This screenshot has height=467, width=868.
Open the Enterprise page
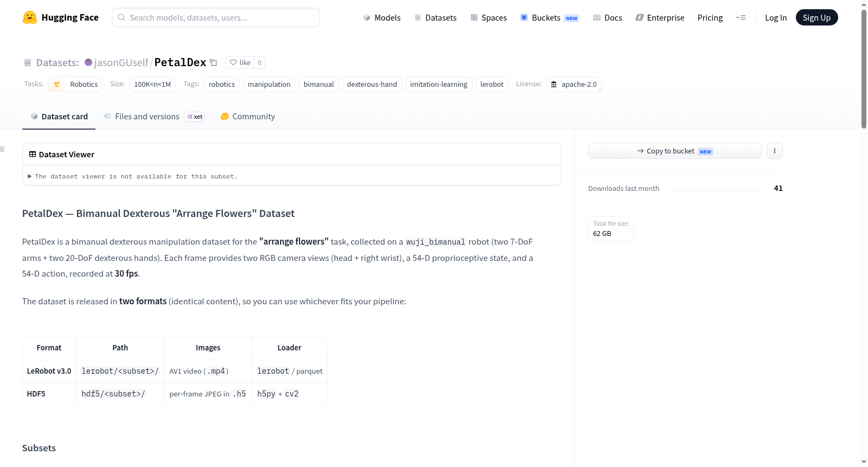(660, 17)
